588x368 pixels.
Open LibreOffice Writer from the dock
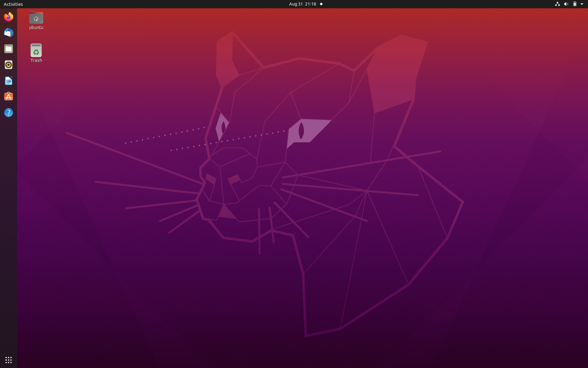[x=9, y=81]
